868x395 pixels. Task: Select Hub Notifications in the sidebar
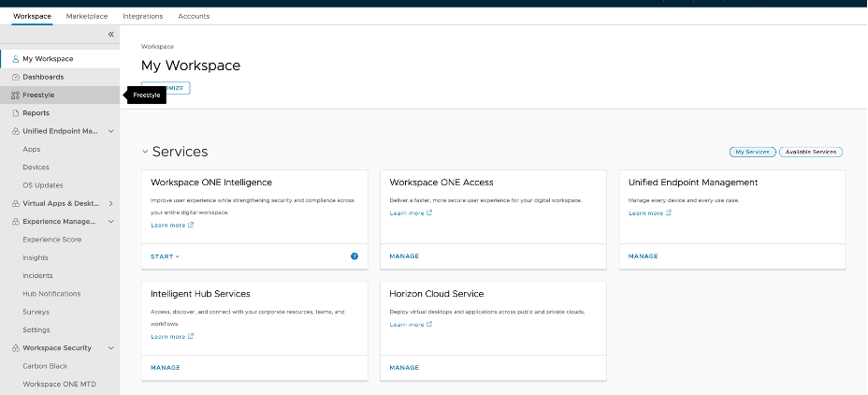pos(51,294)
